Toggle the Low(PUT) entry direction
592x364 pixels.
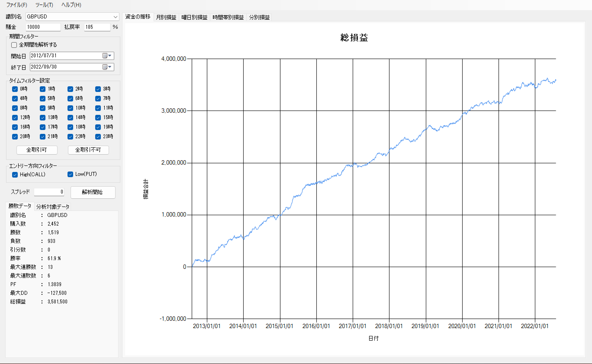coord(70,174)
